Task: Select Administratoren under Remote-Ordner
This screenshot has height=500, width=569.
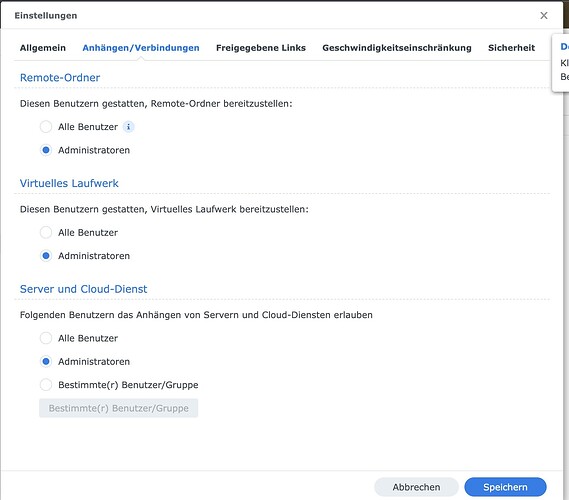Action: [46, 150]
